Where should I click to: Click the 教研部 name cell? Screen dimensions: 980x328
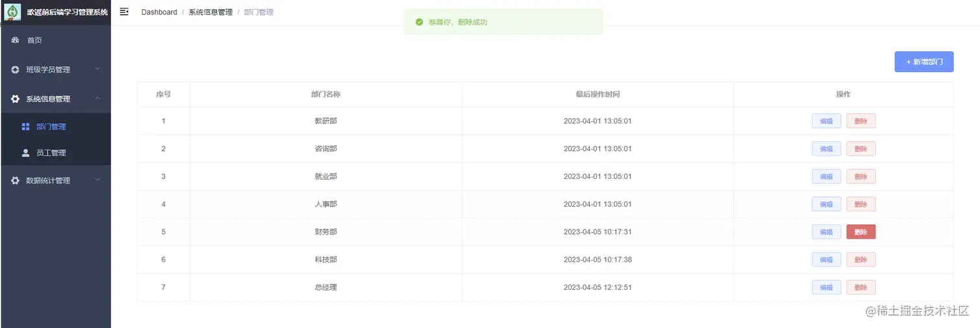click(325, 121)
